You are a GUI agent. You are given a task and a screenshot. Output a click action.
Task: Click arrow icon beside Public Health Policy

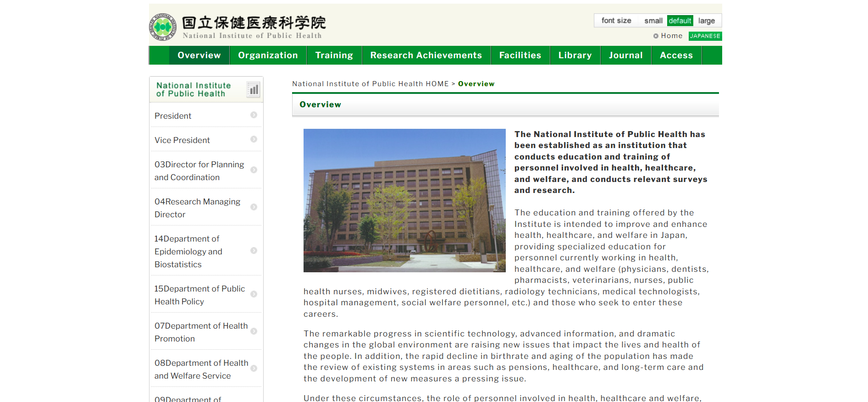pos(254,294)
